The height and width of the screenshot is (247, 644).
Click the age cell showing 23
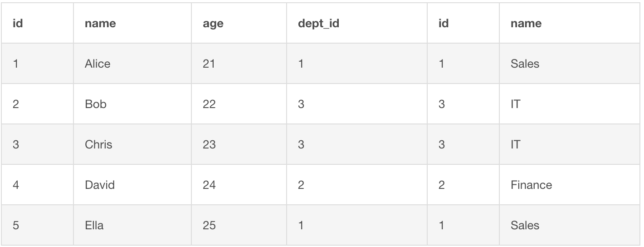[209, 144]
